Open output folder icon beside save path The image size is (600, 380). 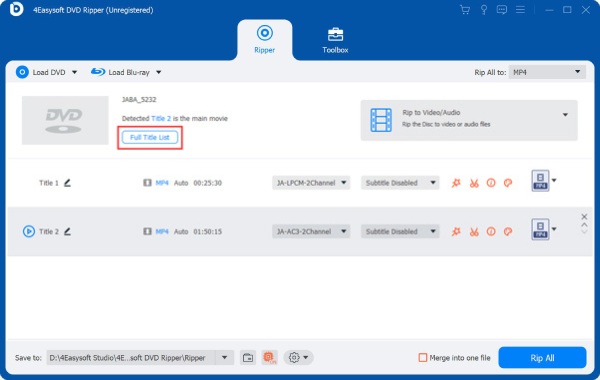[248, 358]
